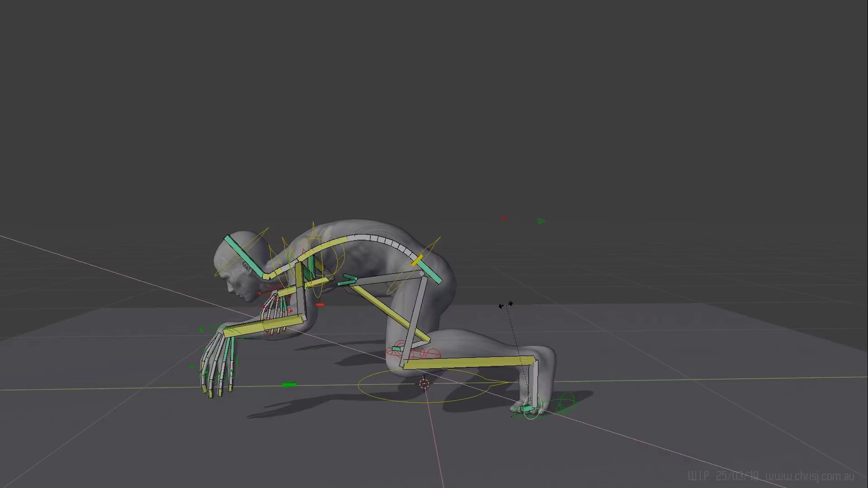Select the black rotate-arrows pole target
868x488 pixels.
(505, 305)
